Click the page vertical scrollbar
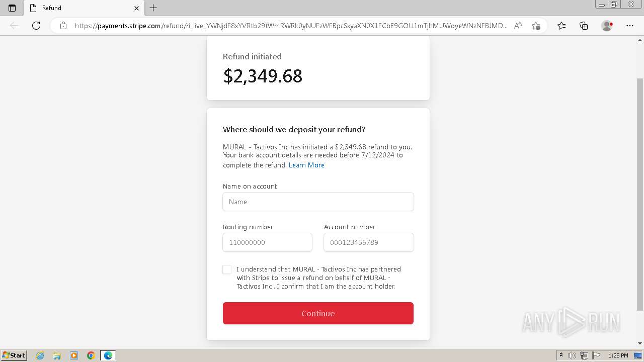 click(x=640, y=194)
